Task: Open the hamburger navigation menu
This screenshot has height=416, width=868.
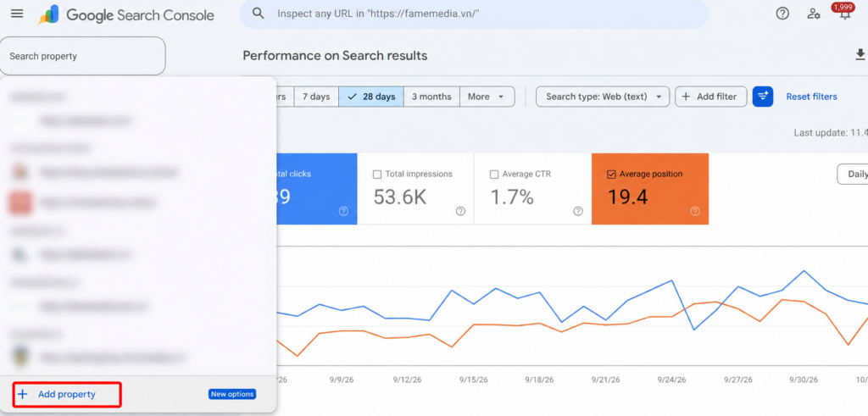Action: click(x=17, y=14)
